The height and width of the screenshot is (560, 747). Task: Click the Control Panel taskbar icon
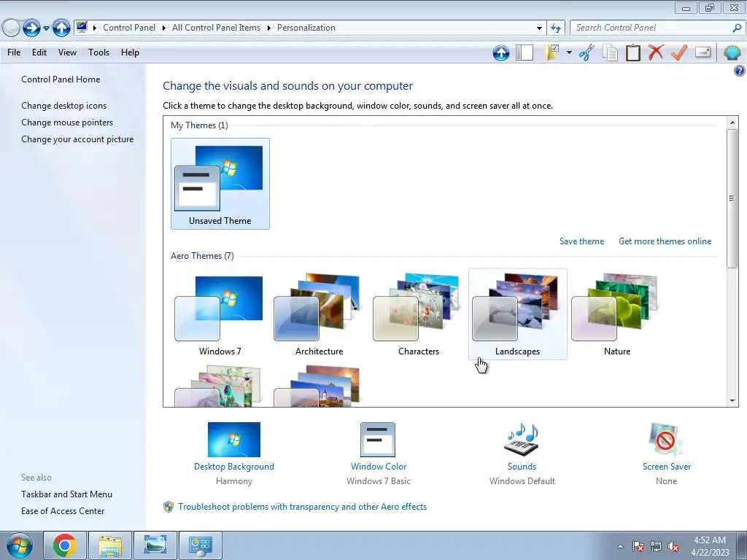coord(200,545)
